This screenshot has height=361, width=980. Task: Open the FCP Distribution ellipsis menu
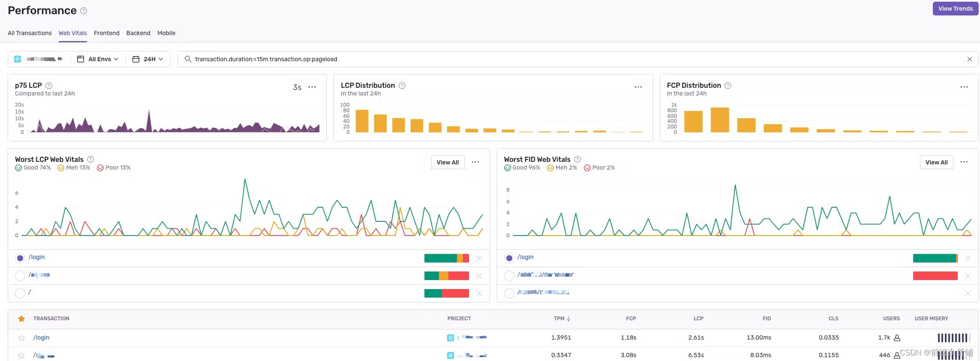[964, 87]
